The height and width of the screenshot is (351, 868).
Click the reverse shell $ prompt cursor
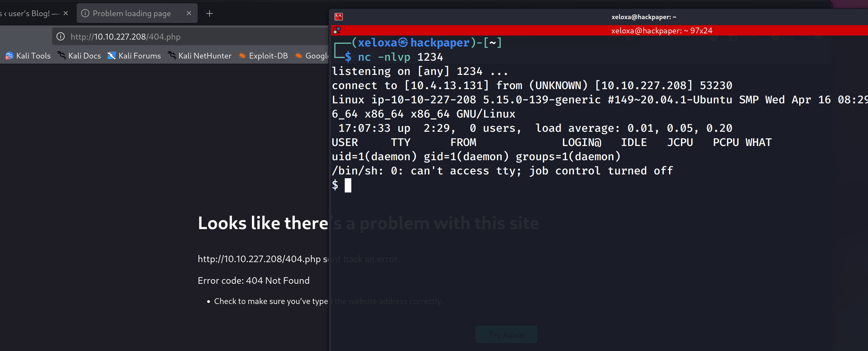(x=348, y=185)
